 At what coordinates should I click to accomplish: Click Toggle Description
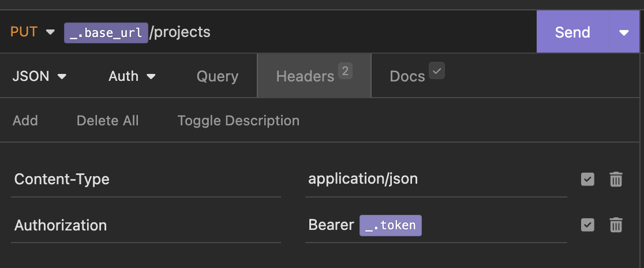coord(238,121)
